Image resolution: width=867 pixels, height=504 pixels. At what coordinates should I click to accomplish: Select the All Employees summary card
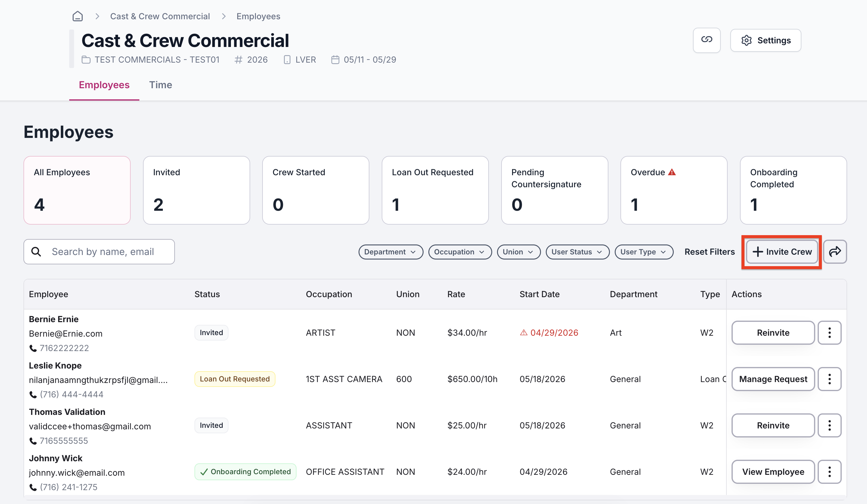point(77,190)
